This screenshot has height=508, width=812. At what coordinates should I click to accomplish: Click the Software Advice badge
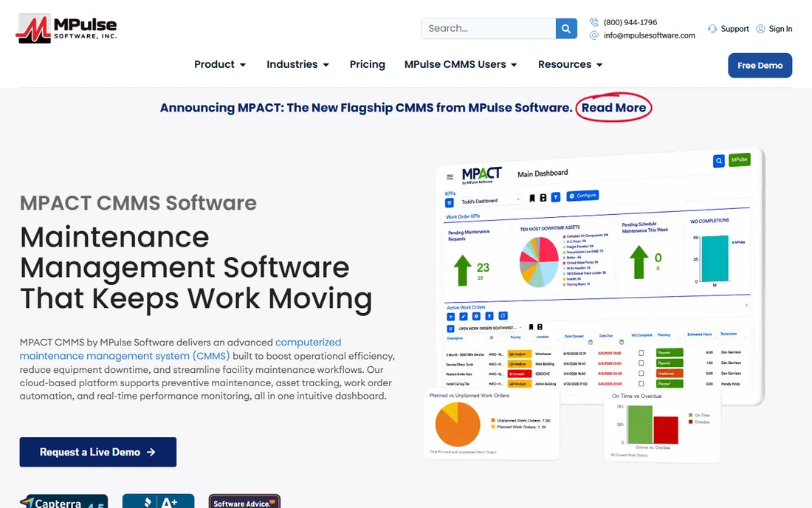pos(244,501)
